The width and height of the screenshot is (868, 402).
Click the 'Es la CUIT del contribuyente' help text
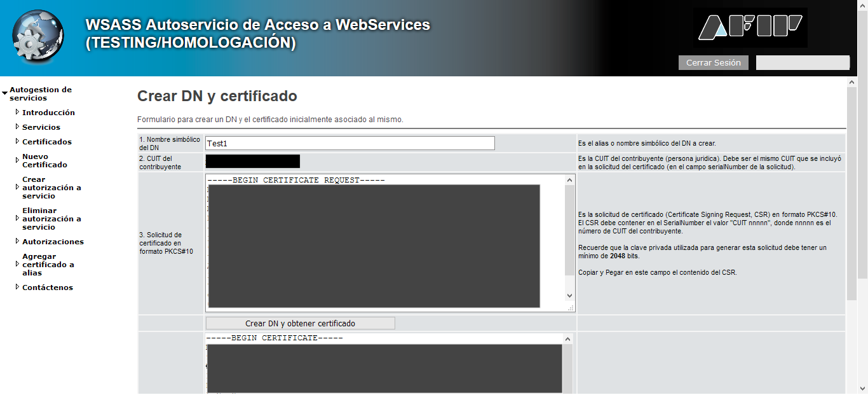[x=710, y=162]
